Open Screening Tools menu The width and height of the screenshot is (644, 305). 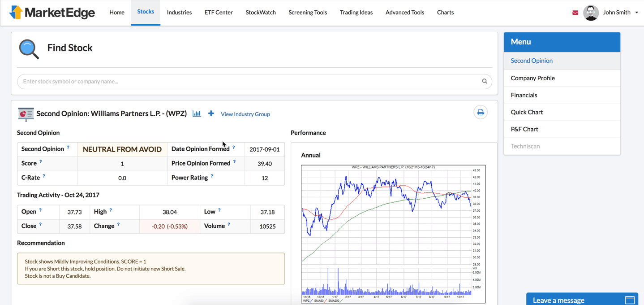click(308, 13)
